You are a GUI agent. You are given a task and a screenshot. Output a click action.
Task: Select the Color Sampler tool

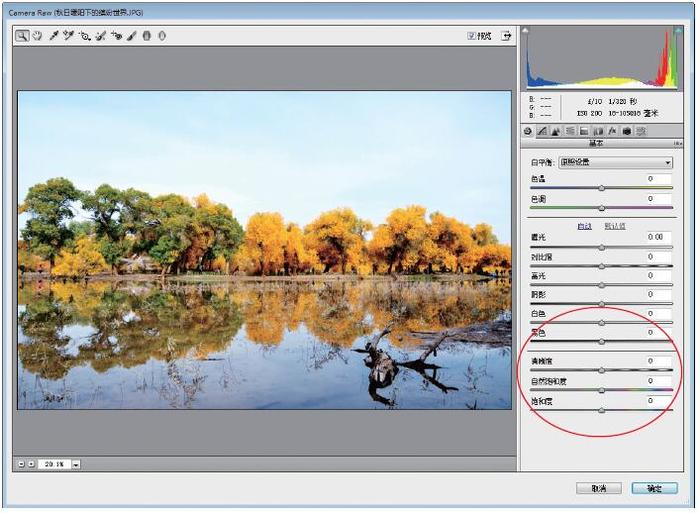pos(68,36)
